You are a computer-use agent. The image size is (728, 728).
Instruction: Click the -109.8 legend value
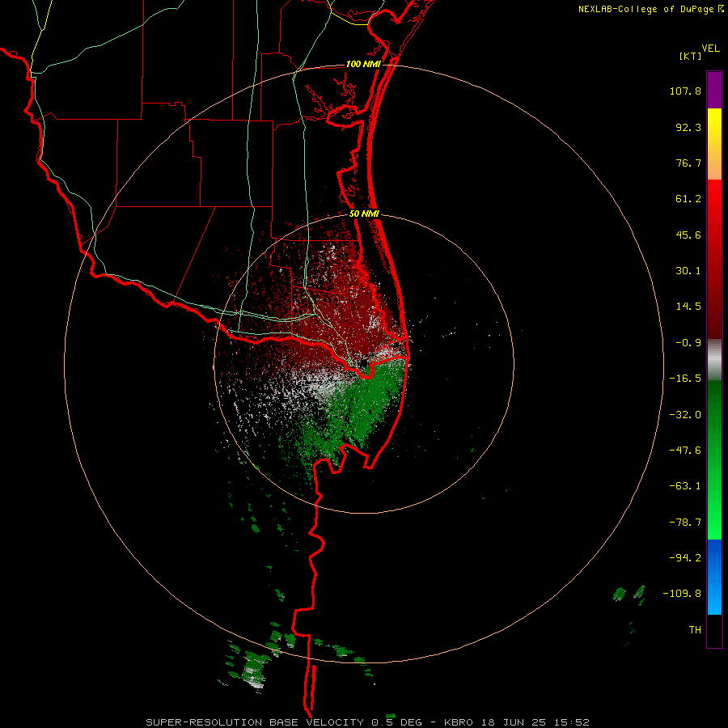point(682,594)
